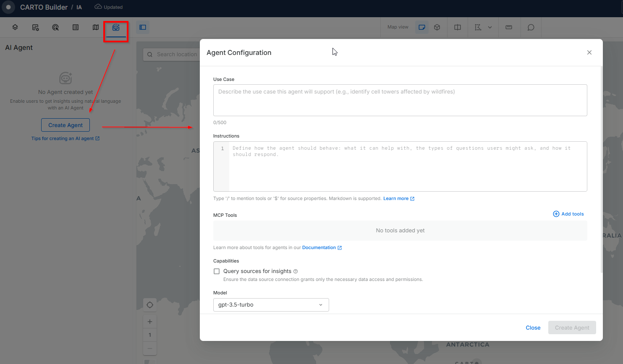Select the 2D map view toggle
Viewport: 623px width, 364px height.
pos(422,27)
